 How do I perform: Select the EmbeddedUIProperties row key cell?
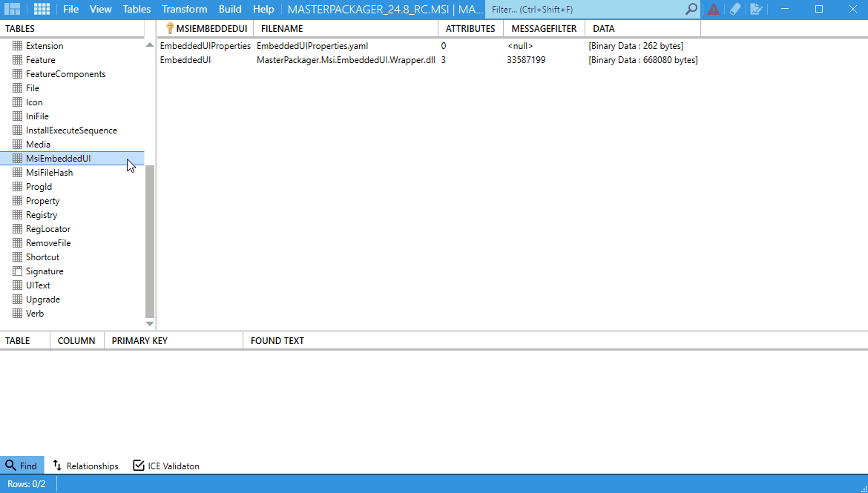(206, 46)
